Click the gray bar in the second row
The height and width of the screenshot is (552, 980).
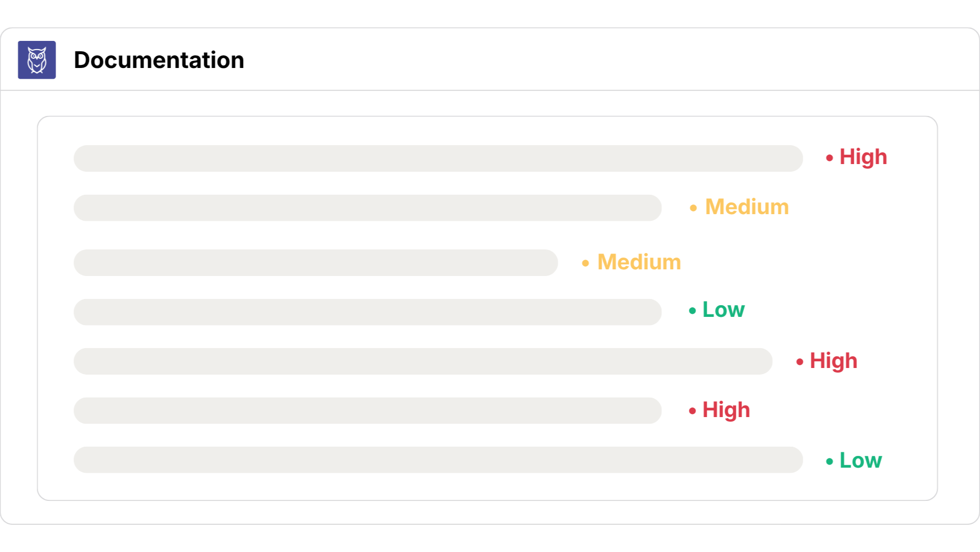click(368, 208)
